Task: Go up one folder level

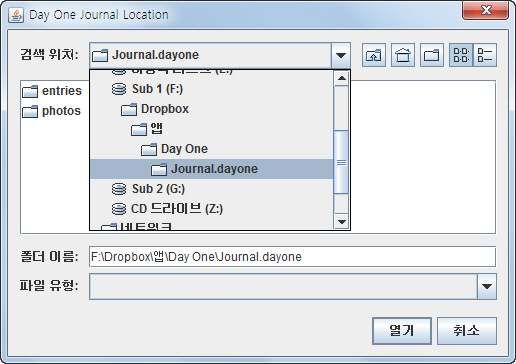Action: tap(374, 55)
